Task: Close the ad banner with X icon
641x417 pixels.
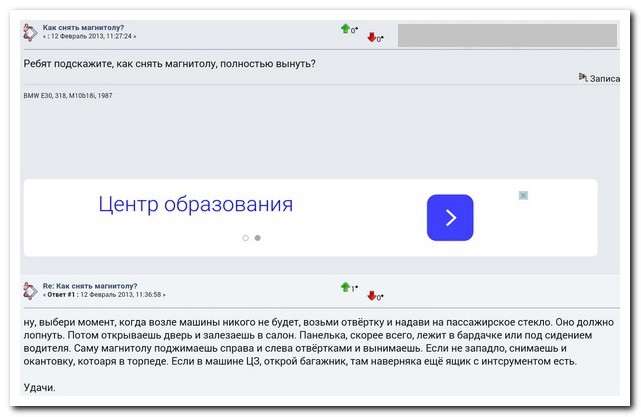Action: [523, 195]
